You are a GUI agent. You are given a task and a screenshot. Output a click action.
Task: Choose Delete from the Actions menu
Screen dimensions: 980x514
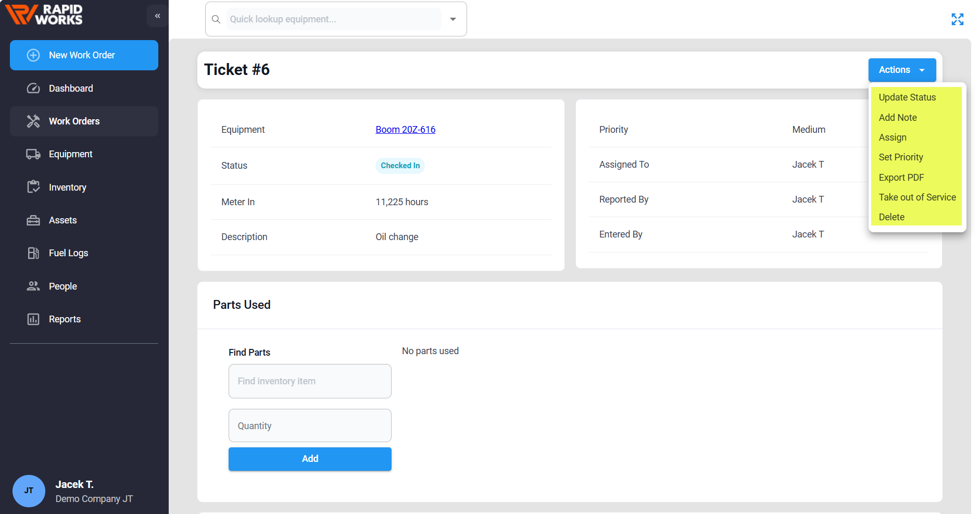coord(891,217)
